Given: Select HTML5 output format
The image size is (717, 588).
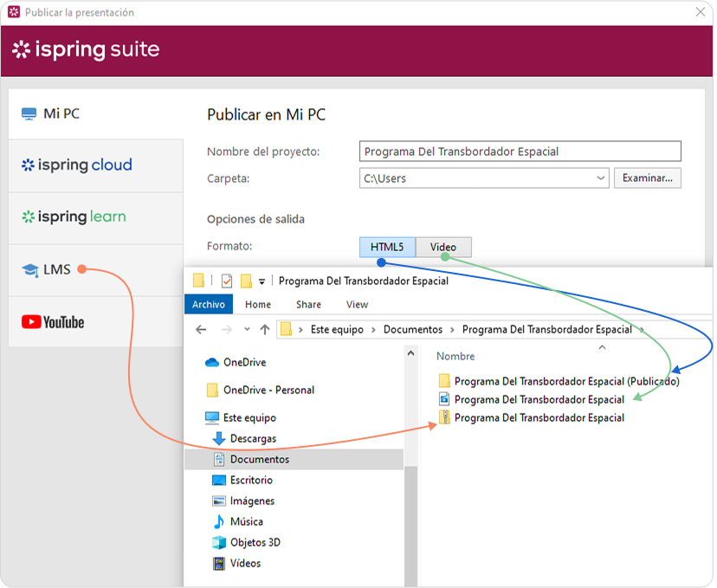Looking at the screenshot, I should (387, 248).
